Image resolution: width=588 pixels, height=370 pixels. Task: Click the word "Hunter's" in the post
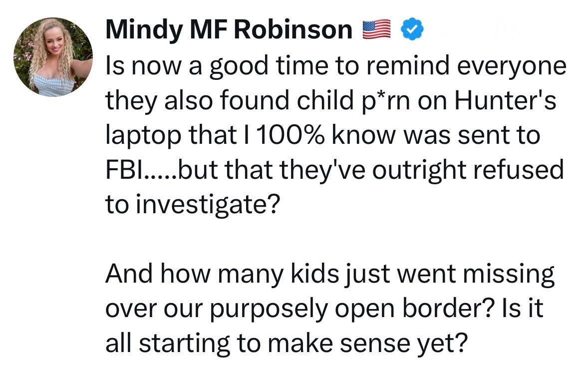click(505, 101)
